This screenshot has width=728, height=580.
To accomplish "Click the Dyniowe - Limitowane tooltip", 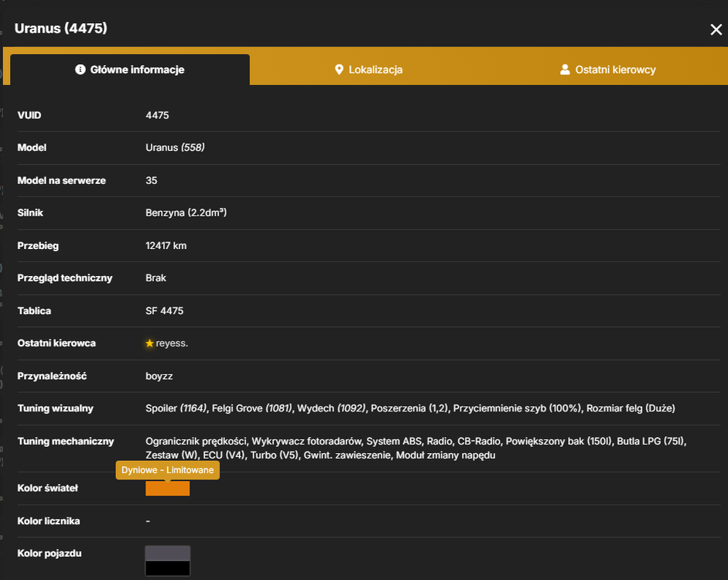I will [168, 470].
